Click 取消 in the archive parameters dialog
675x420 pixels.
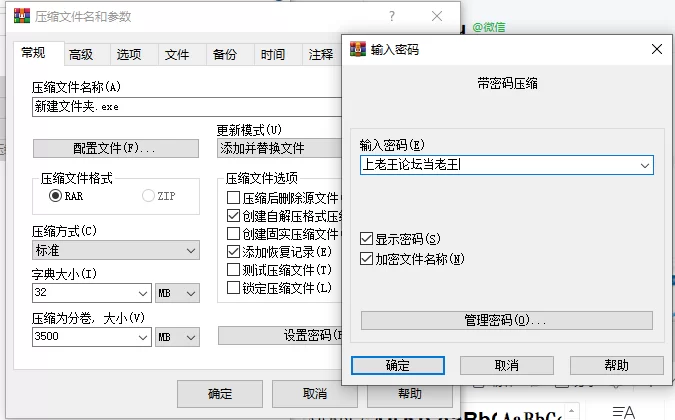pyautogui.click(x=315, y=394)
